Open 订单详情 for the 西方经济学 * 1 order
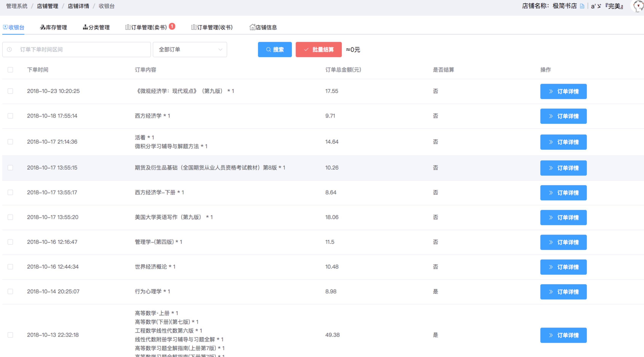Image resolution: width=644 pixels, height=357 pixels. point(563,116)
